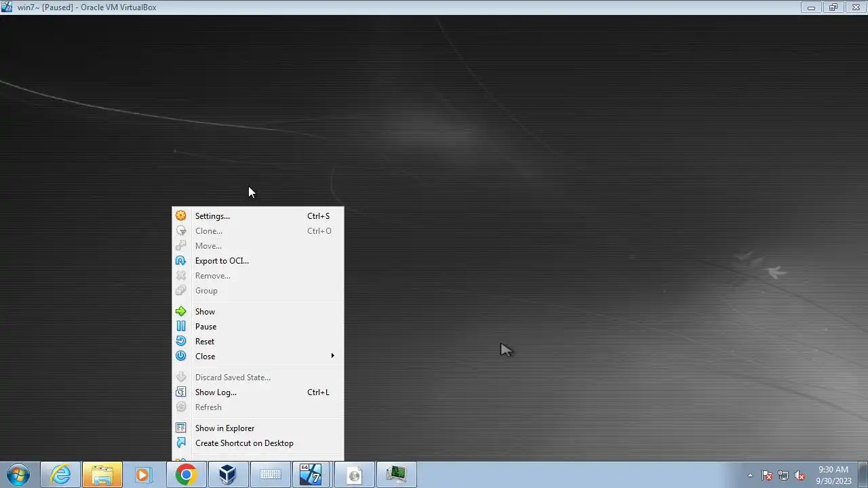
Task: Click the Show in Explorer list icon
Action: click(x=181, y=428)
